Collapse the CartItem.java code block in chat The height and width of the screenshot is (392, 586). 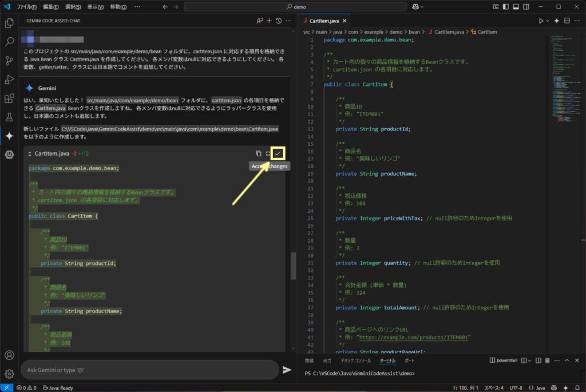30,153
